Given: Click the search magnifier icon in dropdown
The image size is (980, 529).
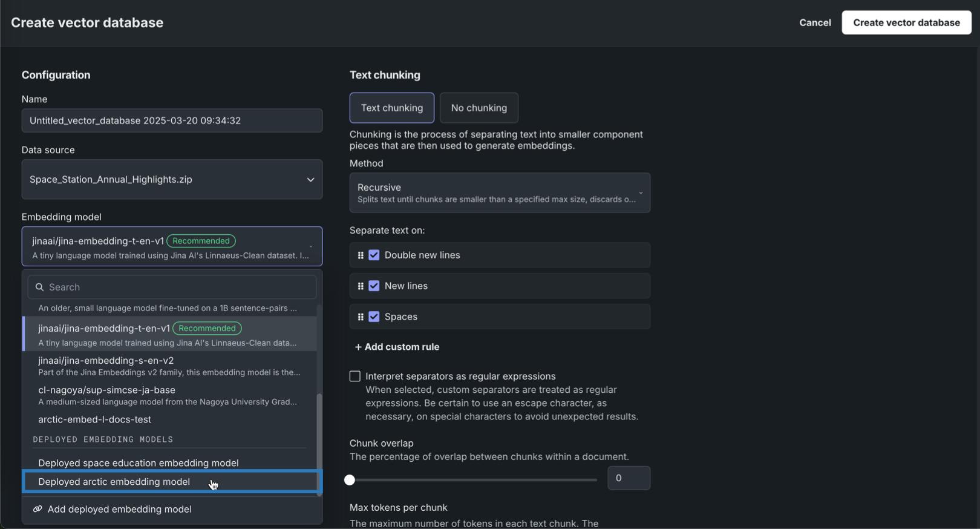Looking at the screenshot, I should [x=40, y=287].
